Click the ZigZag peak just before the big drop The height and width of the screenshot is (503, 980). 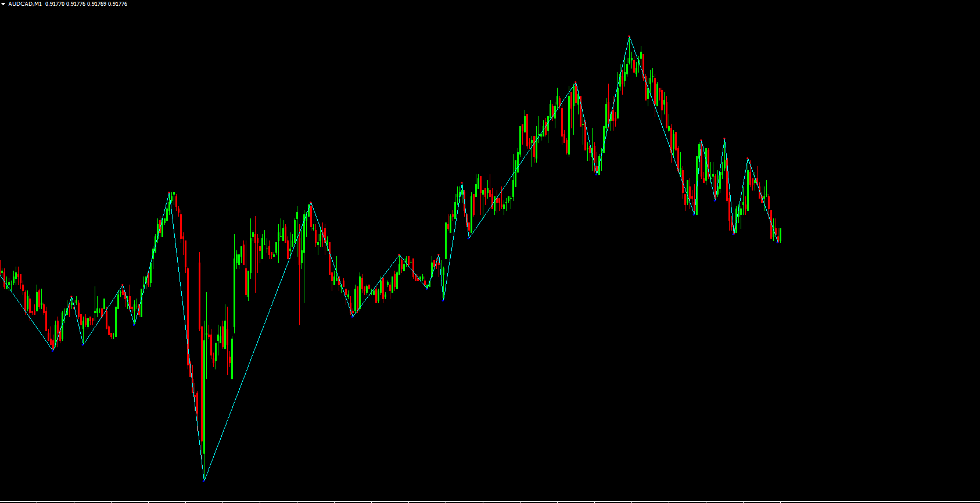pyautogui.click(x=170, y=193)
